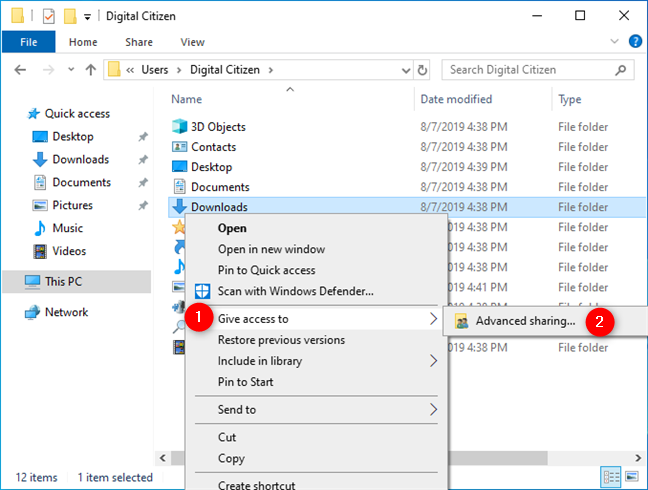Screen dimensions: 648x490
Task: Sort by the Name column header
Action: click(186, 99)
